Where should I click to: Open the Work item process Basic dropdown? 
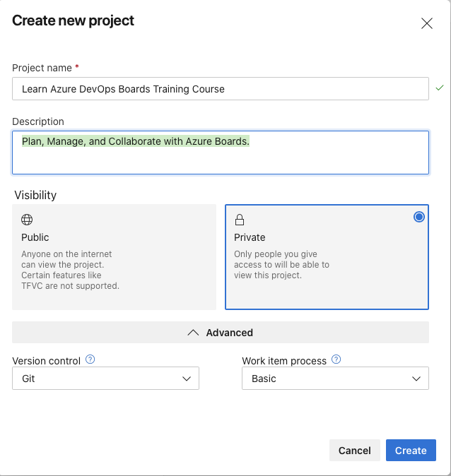tap(335, 379)
